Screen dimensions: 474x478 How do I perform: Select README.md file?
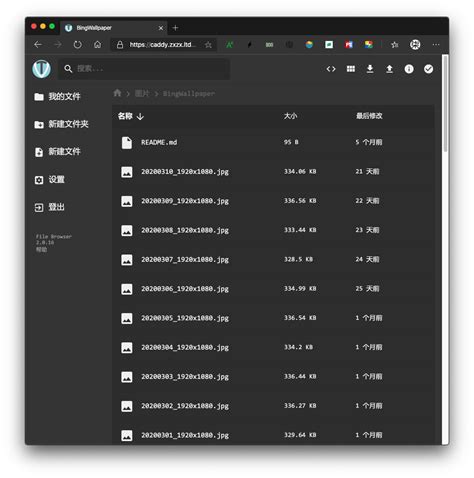click(273, 143)
